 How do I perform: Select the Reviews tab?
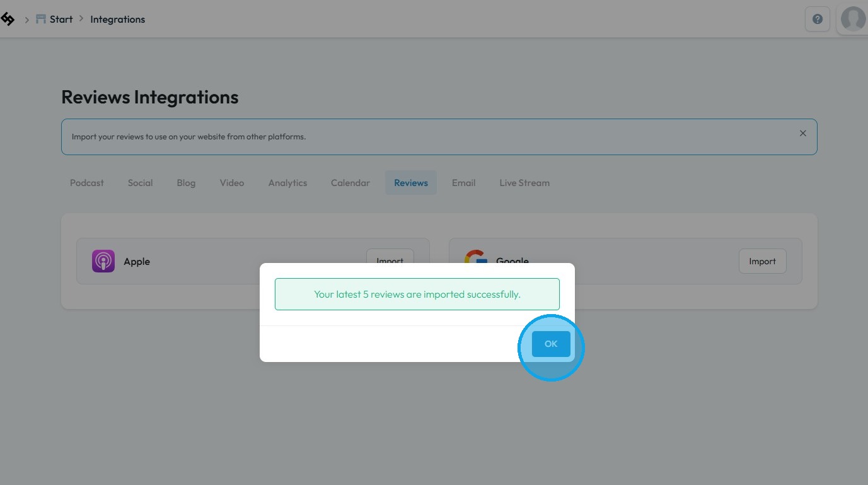411,183
